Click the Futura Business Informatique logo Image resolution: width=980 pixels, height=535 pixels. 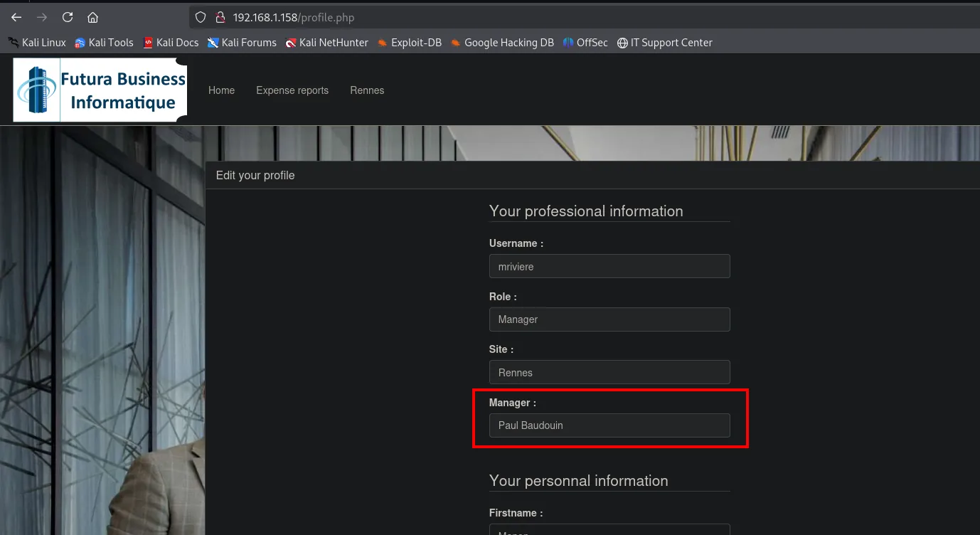(100, 90)
